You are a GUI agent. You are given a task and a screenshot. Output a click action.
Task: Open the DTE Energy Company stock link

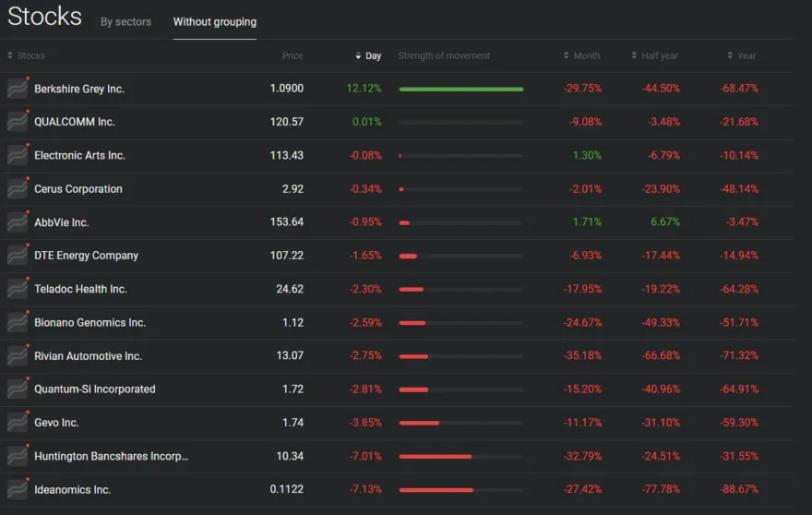pyautogui.click(x=86, y=256)
